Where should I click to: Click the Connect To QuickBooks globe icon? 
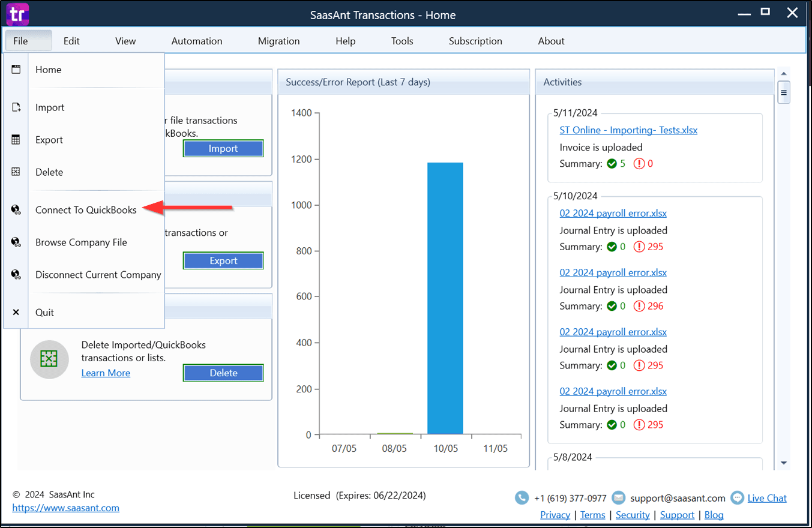point(16,210)
